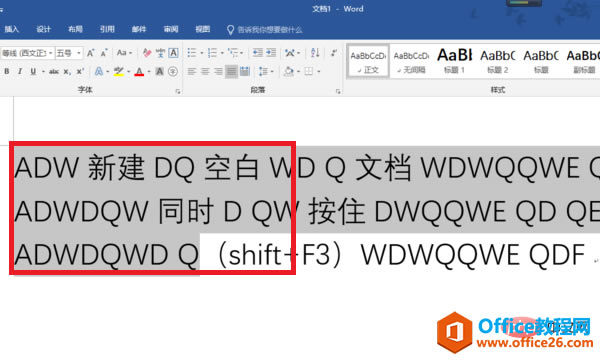The width and height of the screenshot is (600, 360).
Task: Sort paragraphs A-Z icon
Action: point(315,53)
